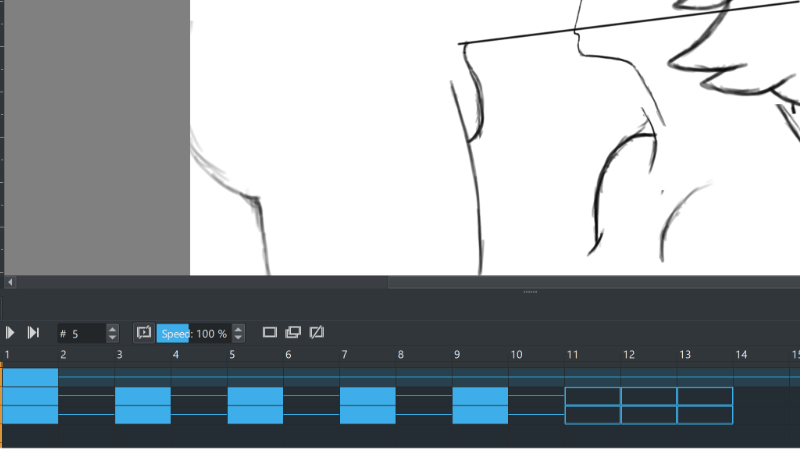The height and width of the screenshot is (450, 800).
Task: Decrease the frame number with down arrow
Action: coord(113,338)
